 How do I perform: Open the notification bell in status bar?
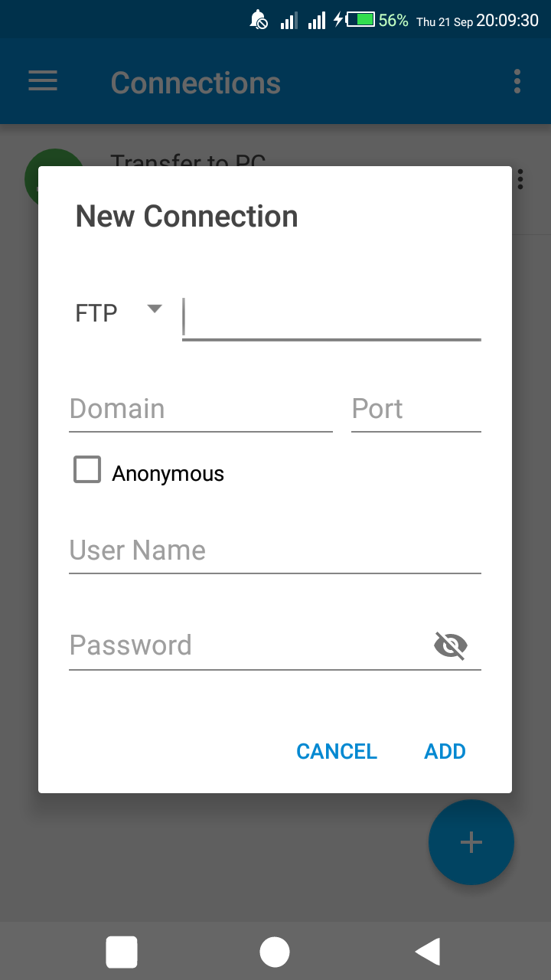pyautogui.click(x=259, y=20)
